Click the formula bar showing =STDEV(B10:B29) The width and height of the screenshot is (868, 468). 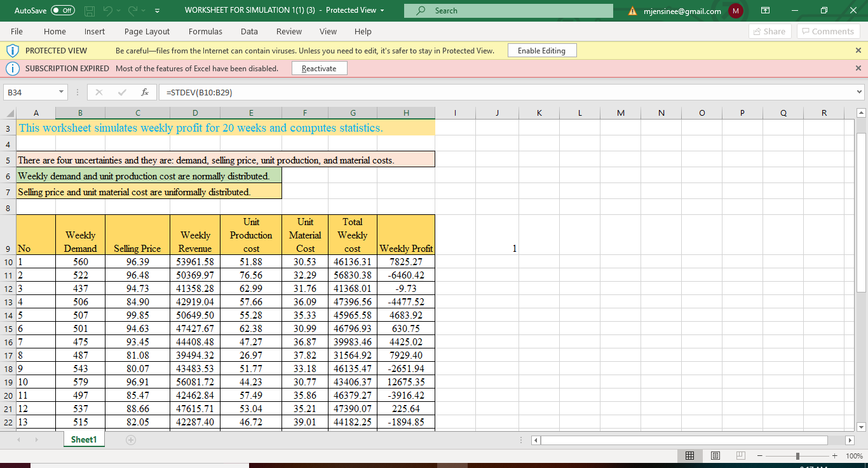tap(505, 92)
